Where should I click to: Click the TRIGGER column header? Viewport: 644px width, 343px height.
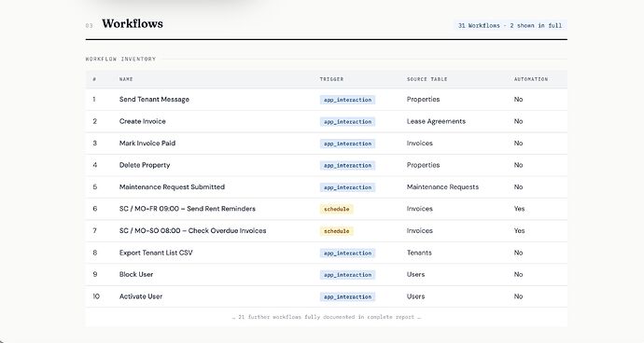(331, 79)
